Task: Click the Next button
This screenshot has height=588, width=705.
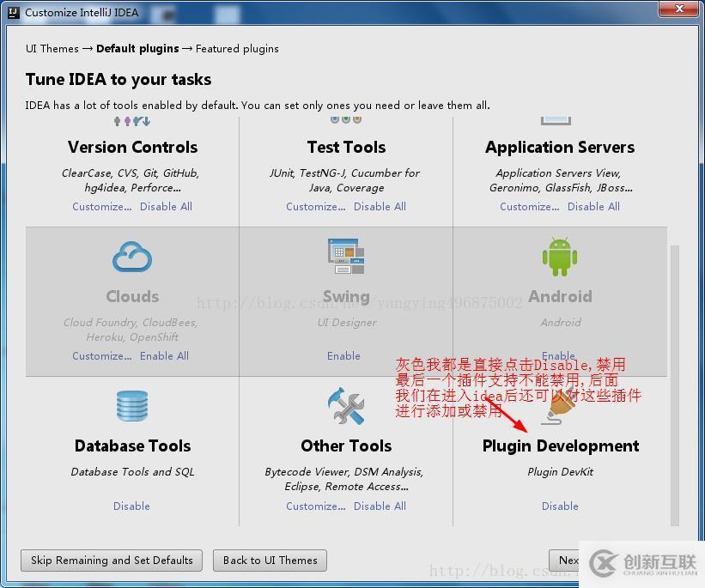Action: (x=565, y=561)
